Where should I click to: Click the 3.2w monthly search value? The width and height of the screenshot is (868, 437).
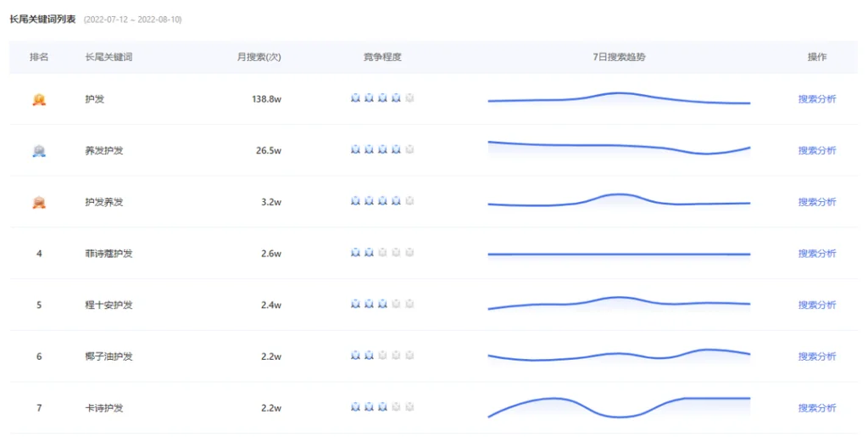(271, 202)
